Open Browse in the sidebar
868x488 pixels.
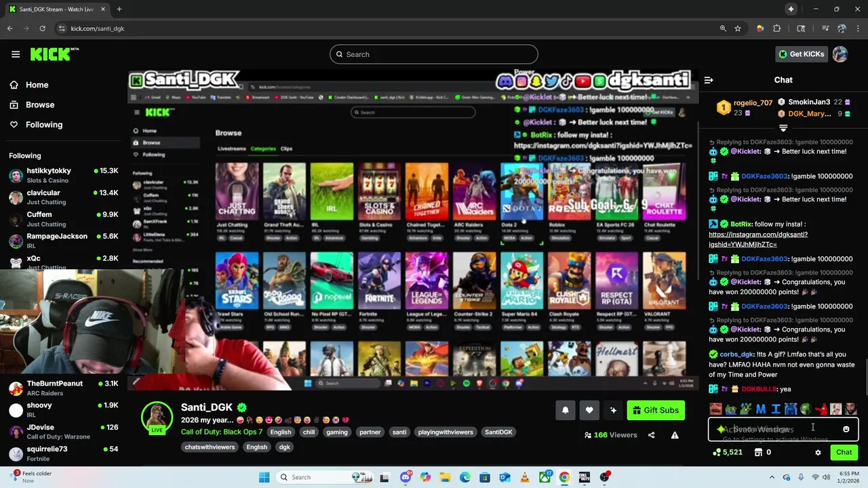click(x=40, y=104)
